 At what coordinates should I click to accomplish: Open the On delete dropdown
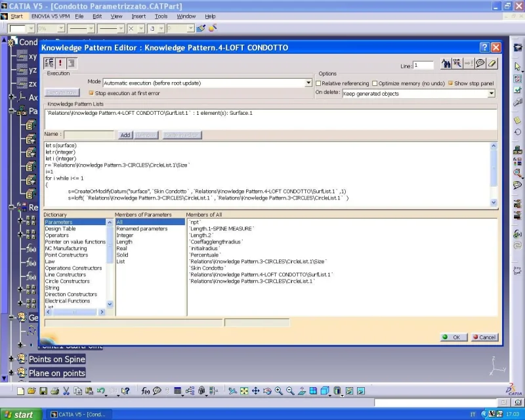tap(491, 93)
